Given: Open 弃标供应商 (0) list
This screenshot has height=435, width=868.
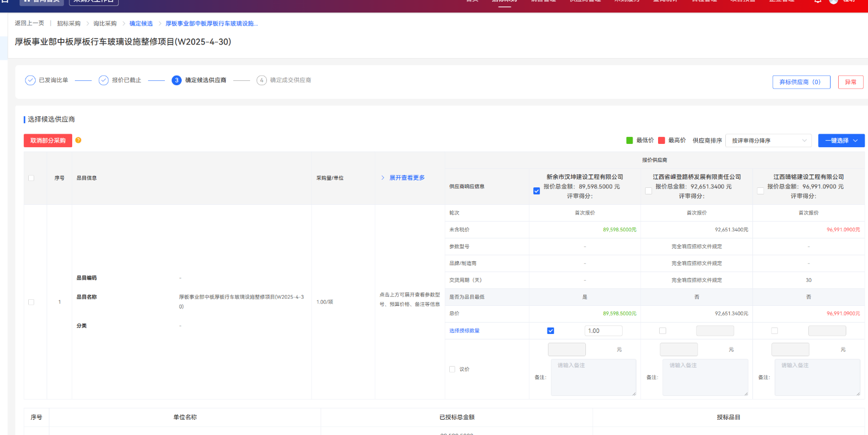Looking at the screenshot, I should tap(801, 82).
